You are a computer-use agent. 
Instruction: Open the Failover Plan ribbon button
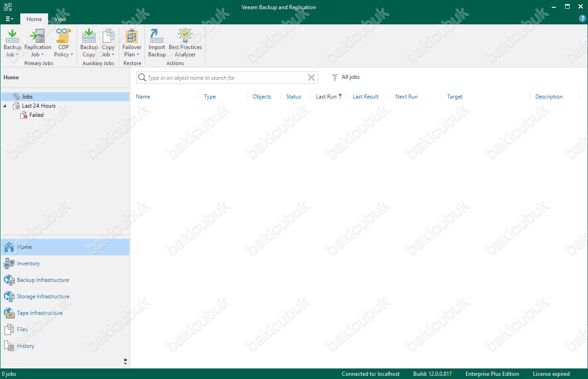click(x=132, y=43)
